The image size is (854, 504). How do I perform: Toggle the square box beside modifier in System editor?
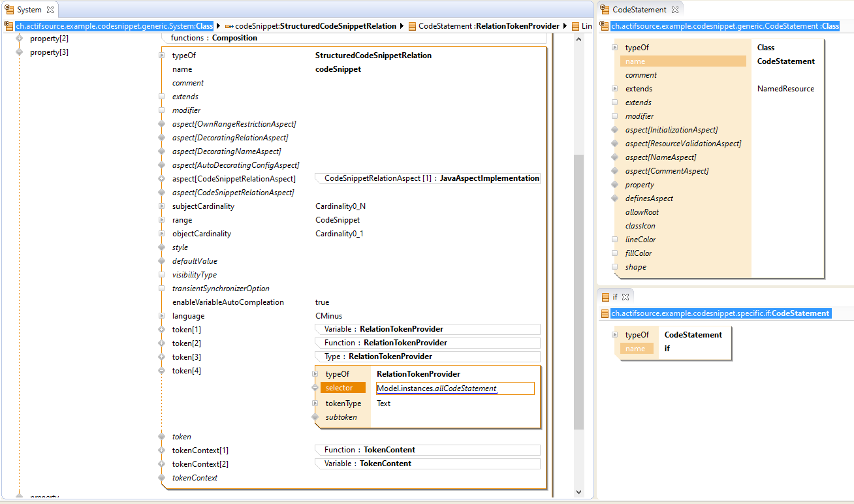[x=161, y=110]
